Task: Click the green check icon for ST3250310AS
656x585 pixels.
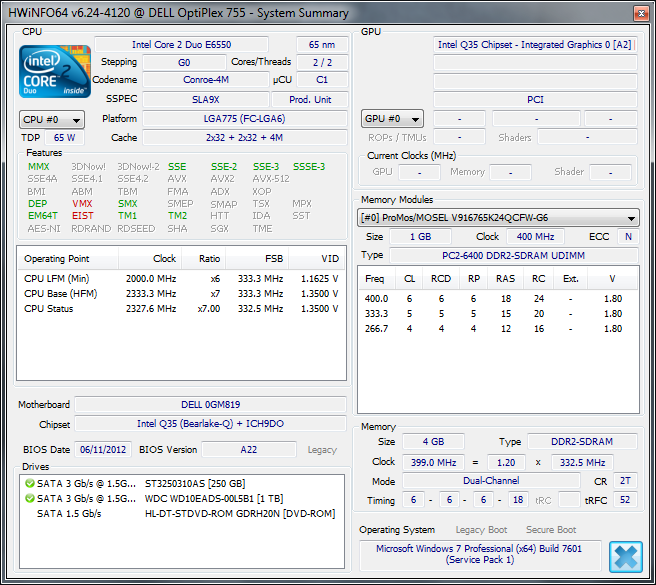Action: [30, 483]
